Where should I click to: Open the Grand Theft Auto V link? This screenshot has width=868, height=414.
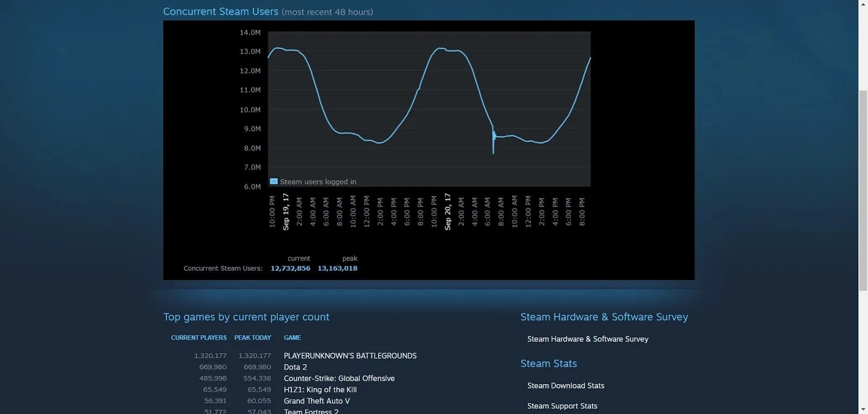coord(317,401)
